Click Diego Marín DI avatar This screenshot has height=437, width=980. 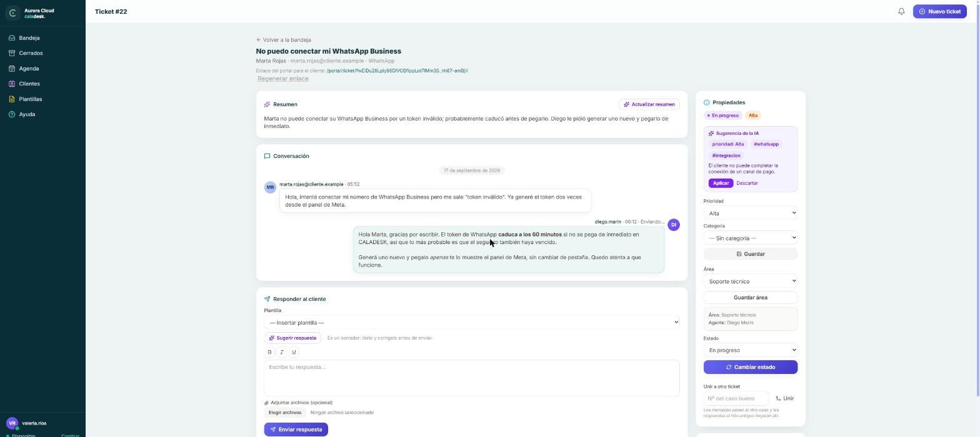(x=673, y=225)
